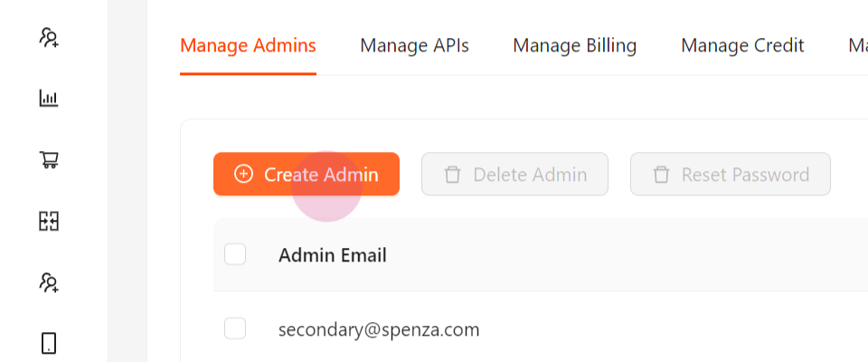Select the secondary@spenza.com row email text

click(x=379, y=329)
